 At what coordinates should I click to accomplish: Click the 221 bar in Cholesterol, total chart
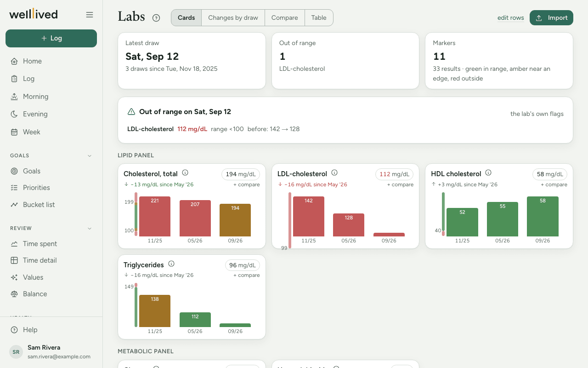[155, 216]
